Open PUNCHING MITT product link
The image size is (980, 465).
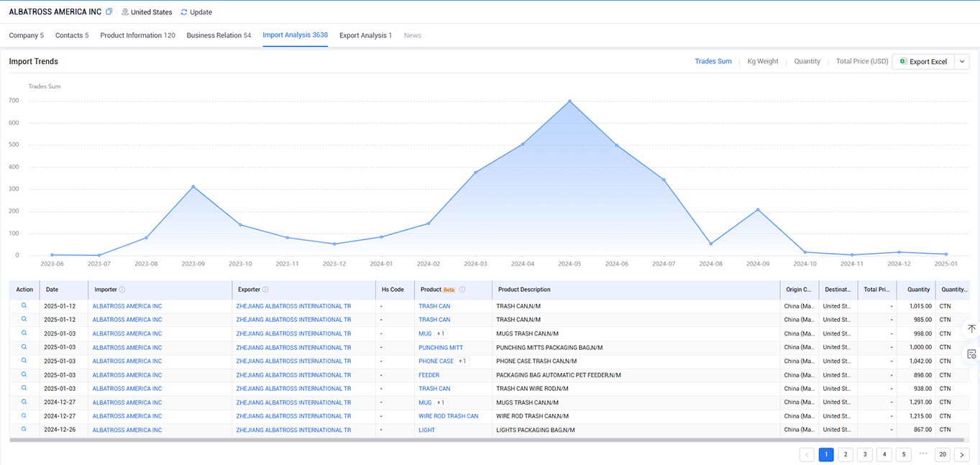point(441,347)
